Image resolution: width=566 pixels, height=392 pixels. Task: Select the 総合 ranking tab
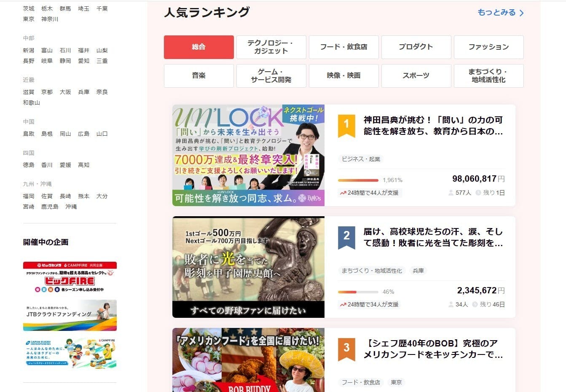[x=199, y=47]
